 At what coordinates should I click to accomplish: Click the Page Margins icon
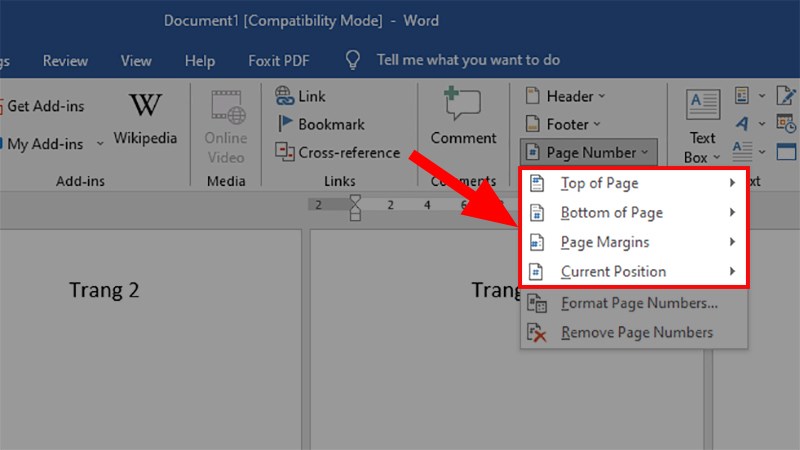click(536, 242)
